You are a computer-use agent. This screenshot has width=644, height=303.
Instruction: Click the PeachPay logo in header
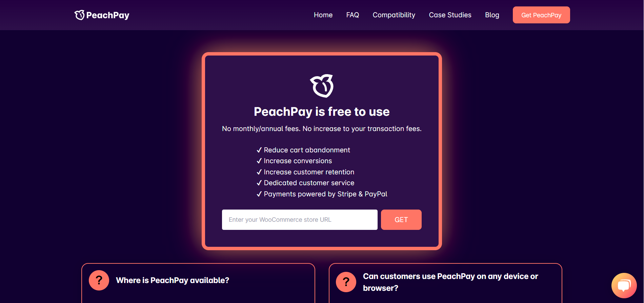tap(102, 15)
